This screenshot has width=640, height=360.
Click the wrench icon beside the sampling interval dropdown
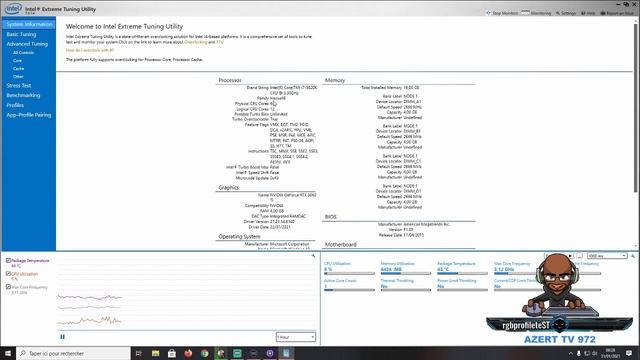point(633,256)
